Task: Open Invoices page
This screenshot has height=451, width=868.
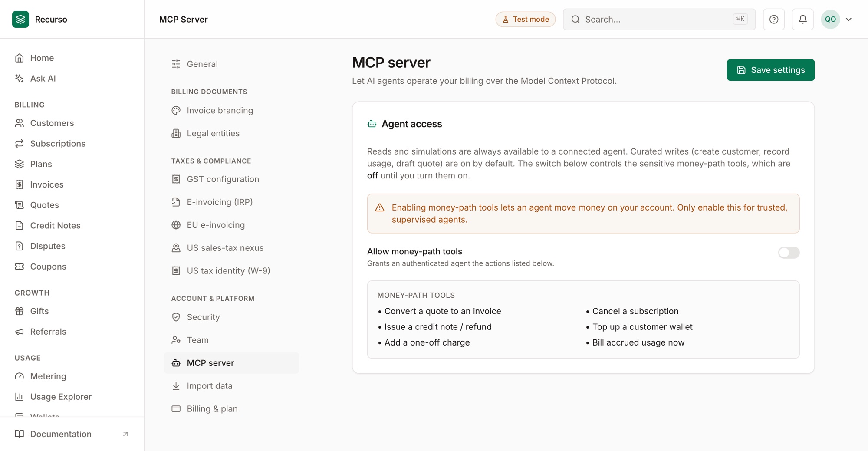Action: point(72,184)
